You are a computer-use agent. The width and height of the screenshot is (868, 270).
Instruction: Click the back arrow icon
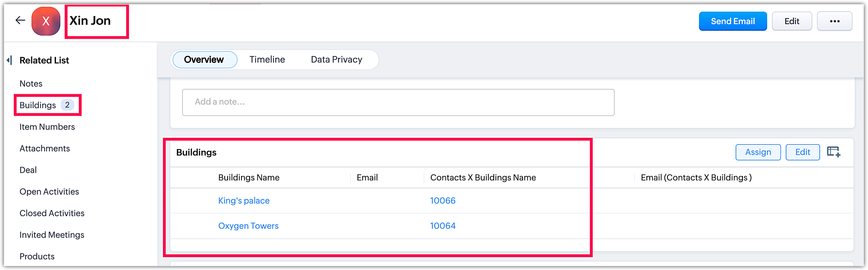click(20, 20)
